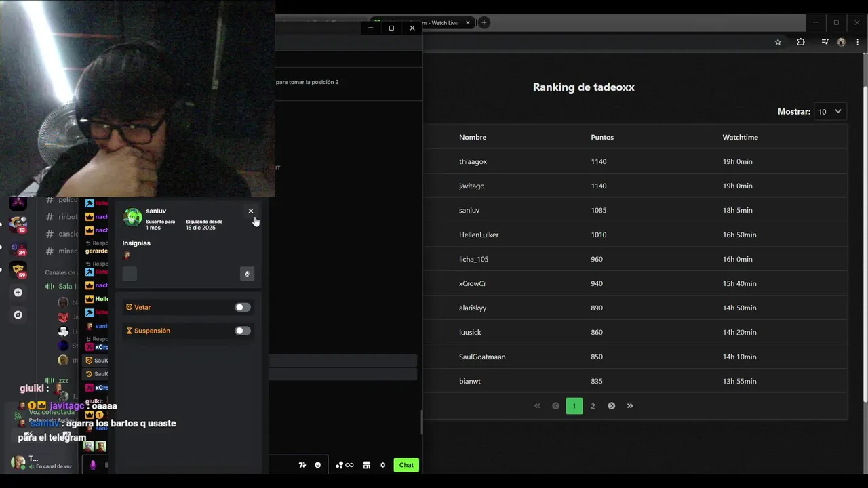Add a server in Discord sidebar
The image size is (868, 488).
click(x=18, y=293)
